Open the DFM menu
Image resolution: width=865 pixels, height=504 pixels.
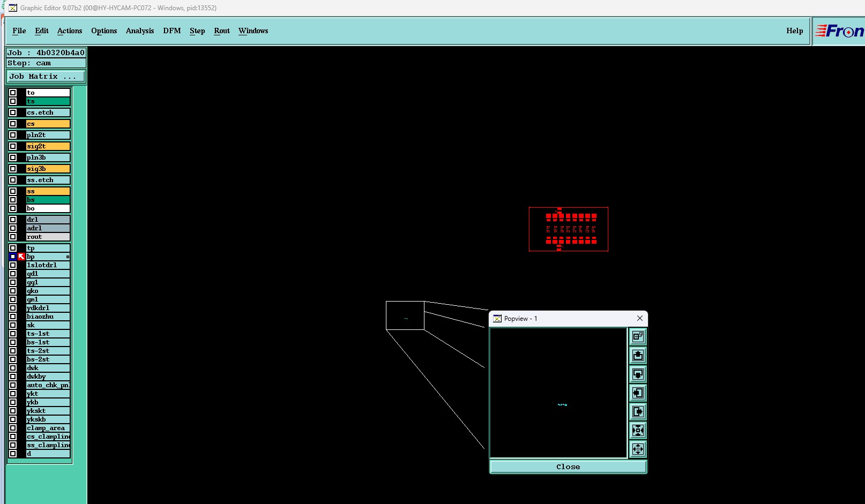pyautogui.click(x=172, y=31)
